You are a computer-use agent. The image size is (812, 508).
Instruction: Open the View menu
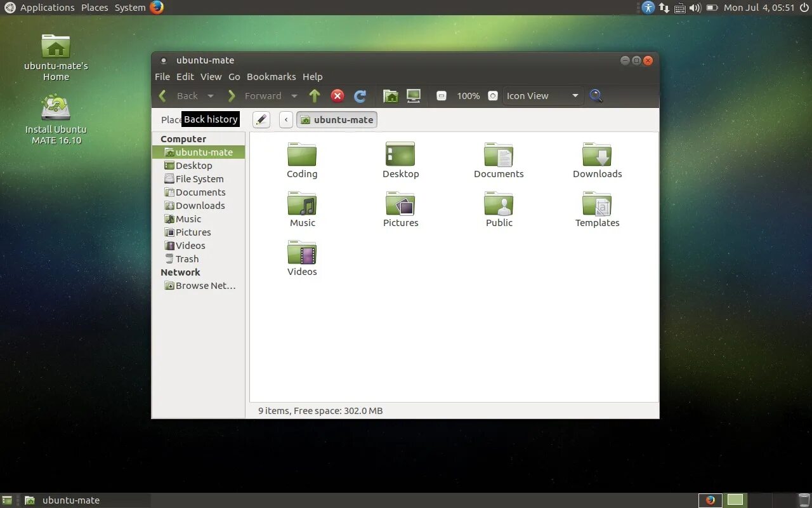point(211,77)
